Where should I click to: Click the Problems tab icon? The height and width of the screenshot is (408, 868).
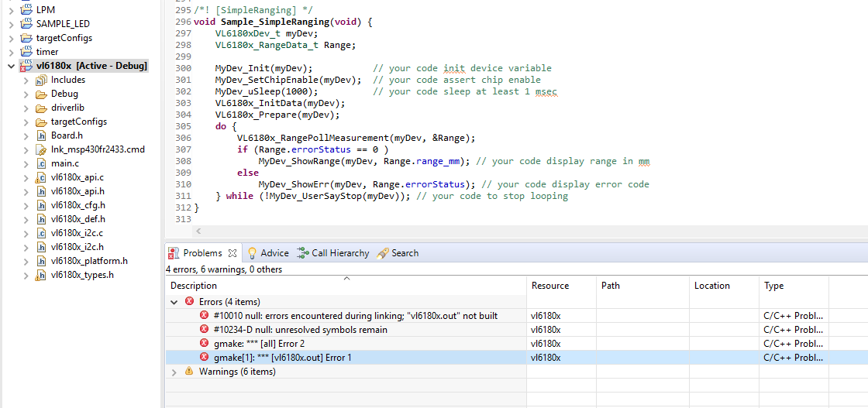pyautogui.click(x=174, y=253)
